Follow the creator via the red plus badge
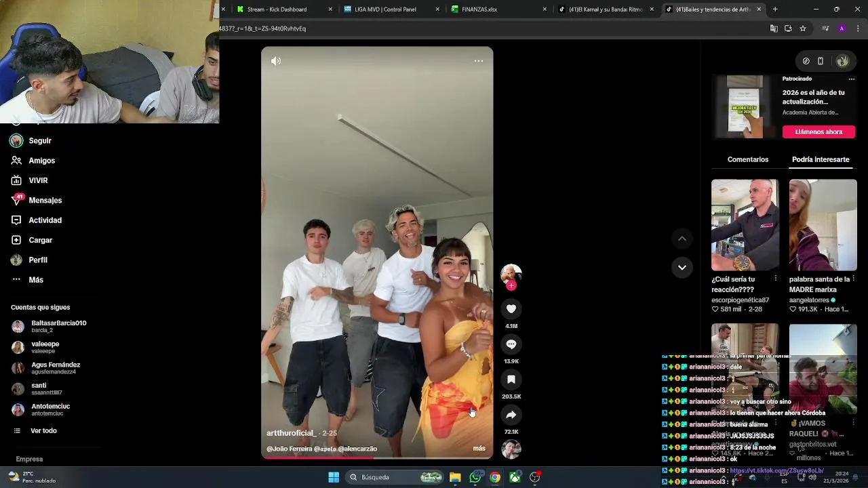 [x=511, y=286]
